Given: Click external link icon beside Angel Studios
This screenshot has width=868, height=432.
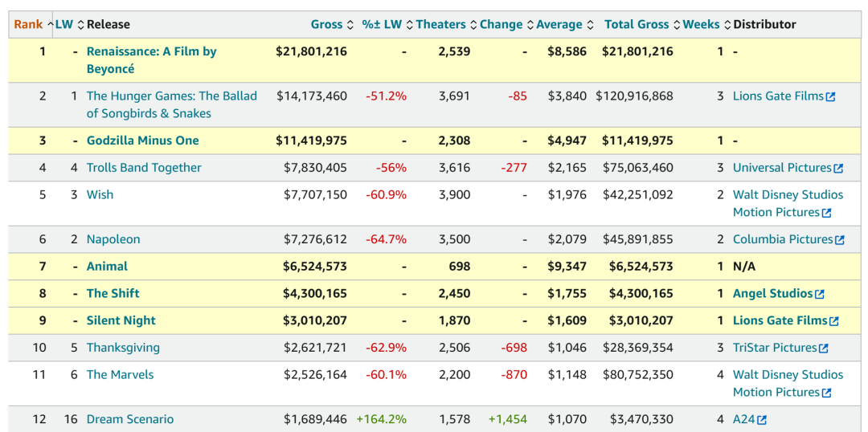Looking at the screenshot, I should click(x=819, y=295).
